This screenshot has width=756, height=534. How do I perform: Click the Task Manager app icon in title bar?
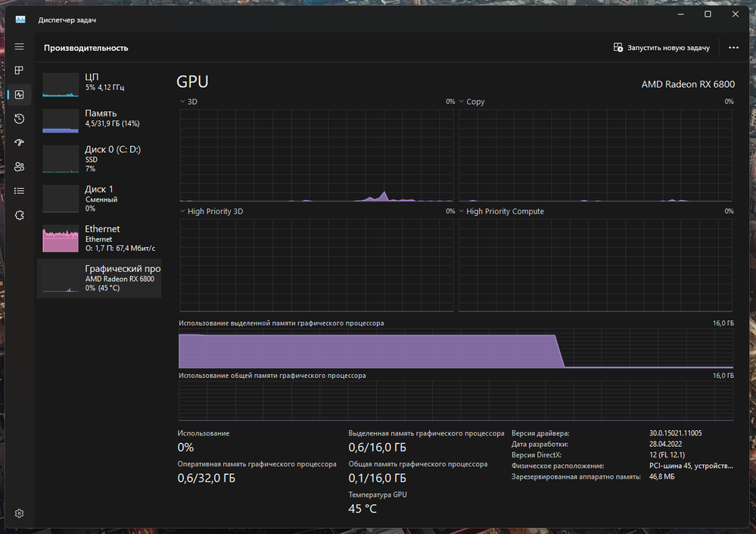20,19
